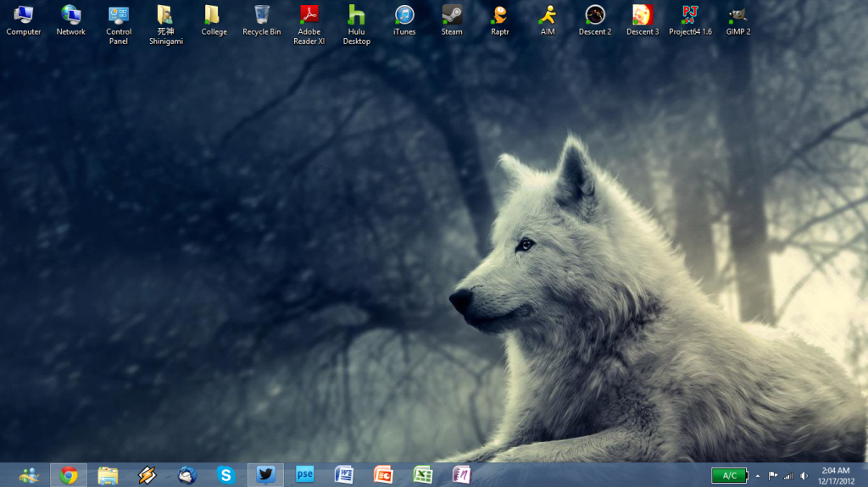The image size is (868, 487).
Task: Open Action Center flag icon
Action: click(x=773, y=475)
